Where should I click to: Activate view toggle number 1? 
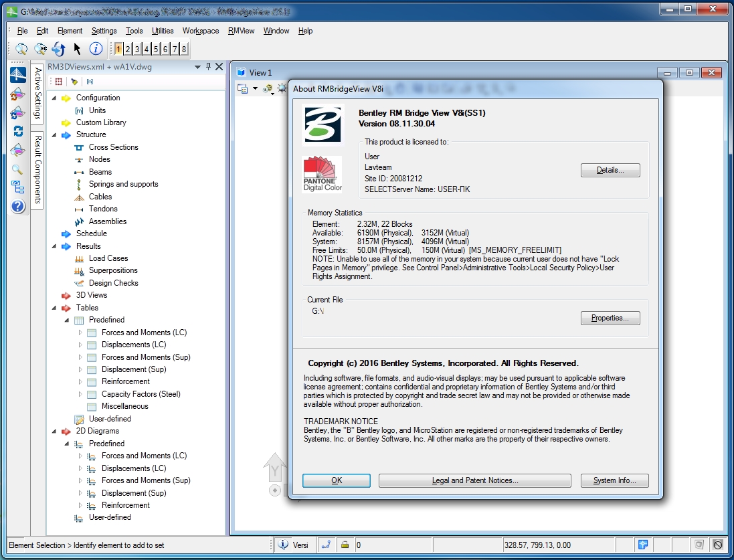pyautogui.click(x=118, y=49)
